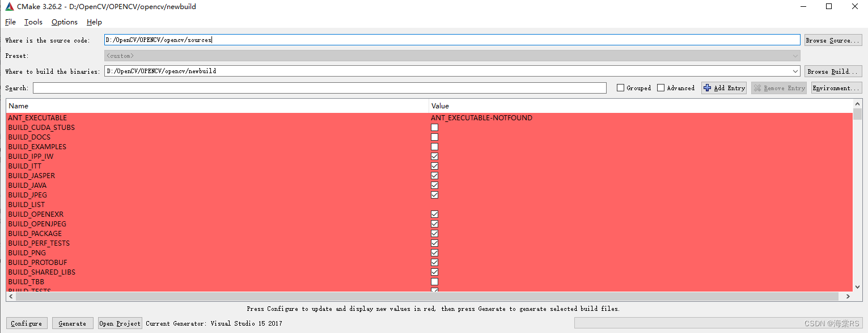The height and width of the screenshot is (333, 868).
Task: Select the BUILD_CUDA_STUBS entry name
Action: coord(41,128)
